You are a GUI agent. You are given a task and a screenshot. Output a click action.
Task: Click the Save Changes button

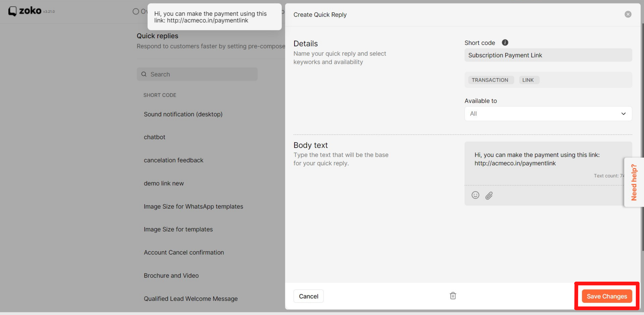(x=607, y=296)
